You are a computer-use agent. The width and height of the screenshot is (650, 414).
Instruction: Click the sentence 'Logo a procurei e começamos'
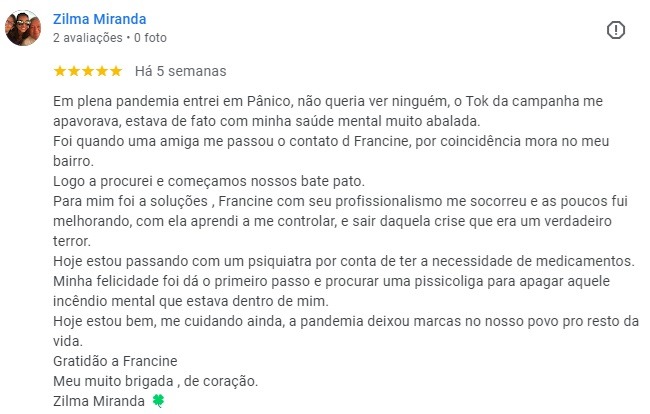pyautogui.click(x=209, y=182)
